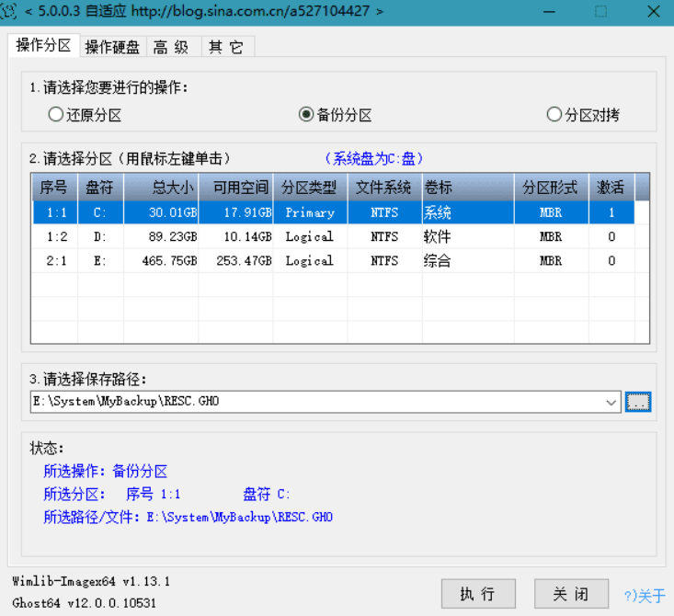The width and height of the screenshot is (674, 616).
Task: Click the 执行 button
Action: [477, 594]
